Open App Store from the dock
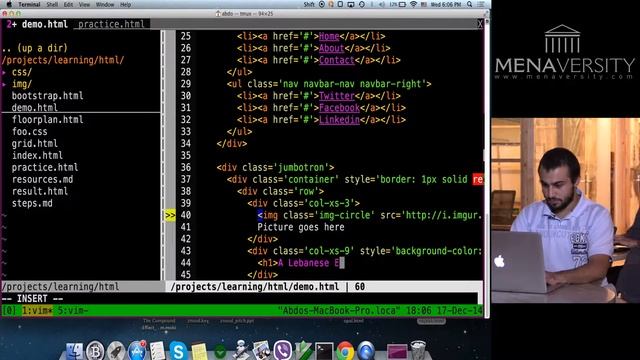This screenshot has width=640, height=360. [137, 351]
